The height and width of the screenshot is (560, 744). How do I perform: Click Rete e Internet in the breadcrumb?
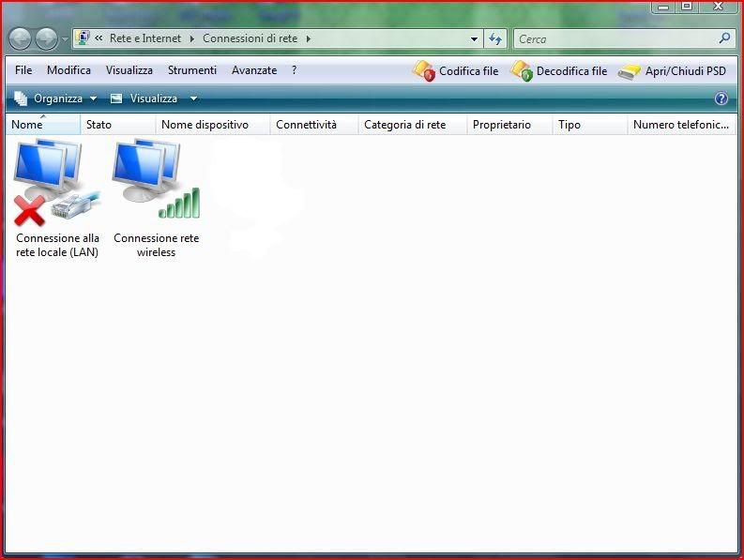click(x=145, y=38)
